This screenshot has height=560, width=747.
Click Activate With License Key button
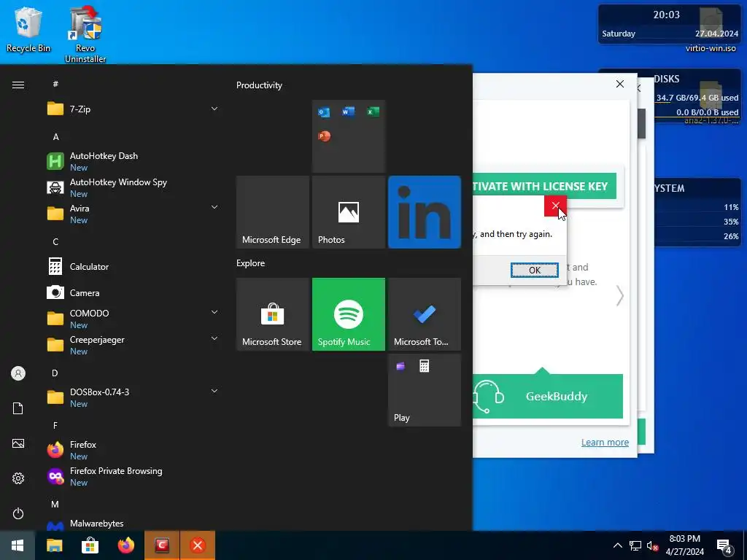544,186
